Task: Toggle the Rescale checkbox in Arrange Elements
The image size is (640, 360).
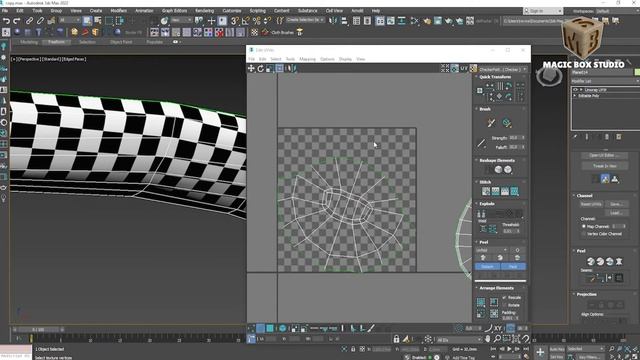Action: click(504, 298)
